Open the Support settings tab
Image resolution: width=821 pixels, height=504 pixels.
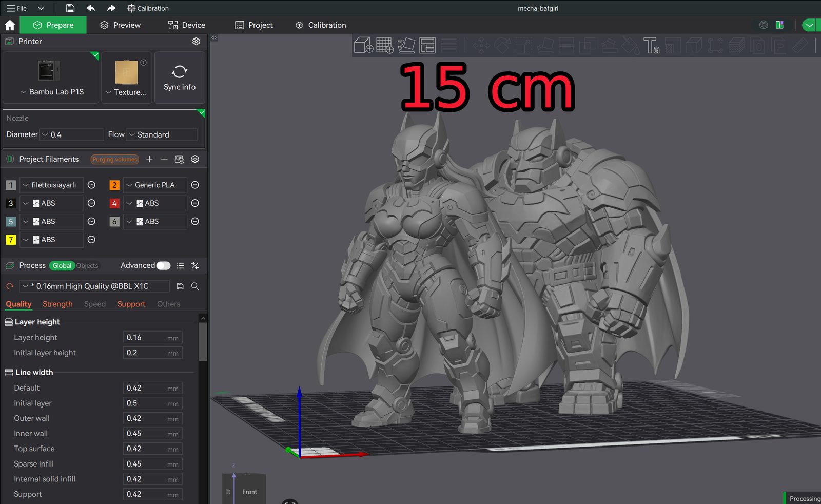131,304
